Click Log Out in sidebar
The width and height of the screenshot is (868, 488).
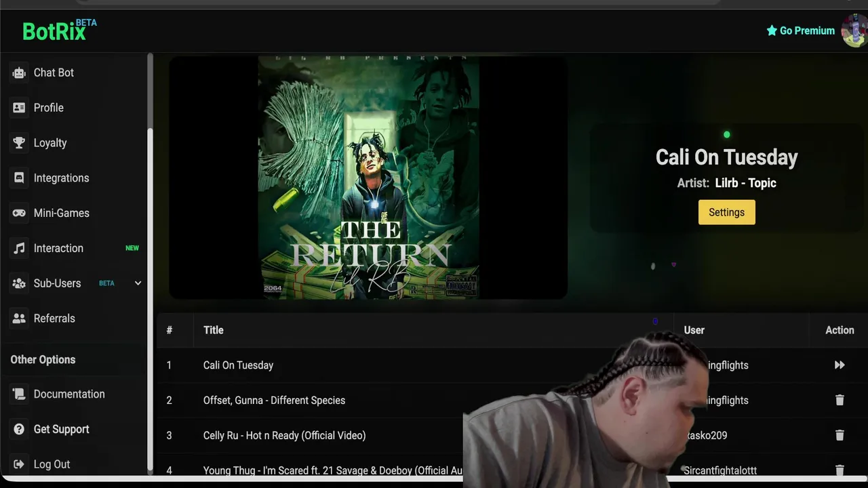pyautogui.click(x=52, y=464)
